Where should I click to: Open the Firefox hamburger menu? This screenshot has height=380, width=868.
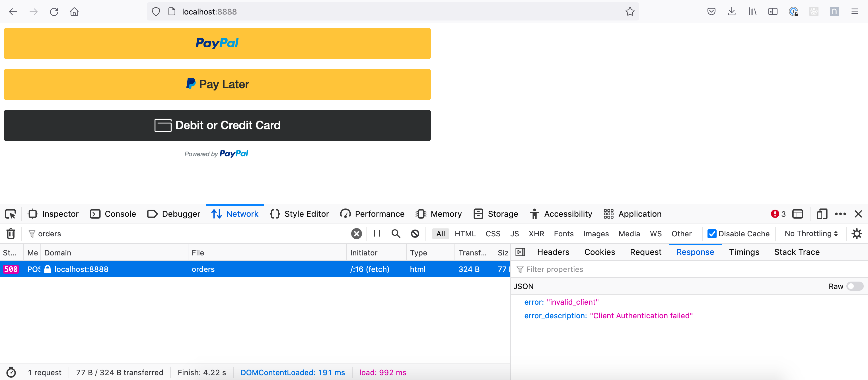(855, 12)
